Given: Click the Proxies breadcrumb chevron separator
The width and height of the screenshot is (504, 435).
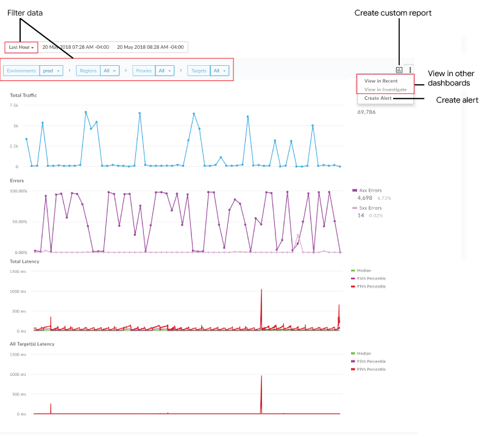Looking at the screenshot, I should 181,71.
